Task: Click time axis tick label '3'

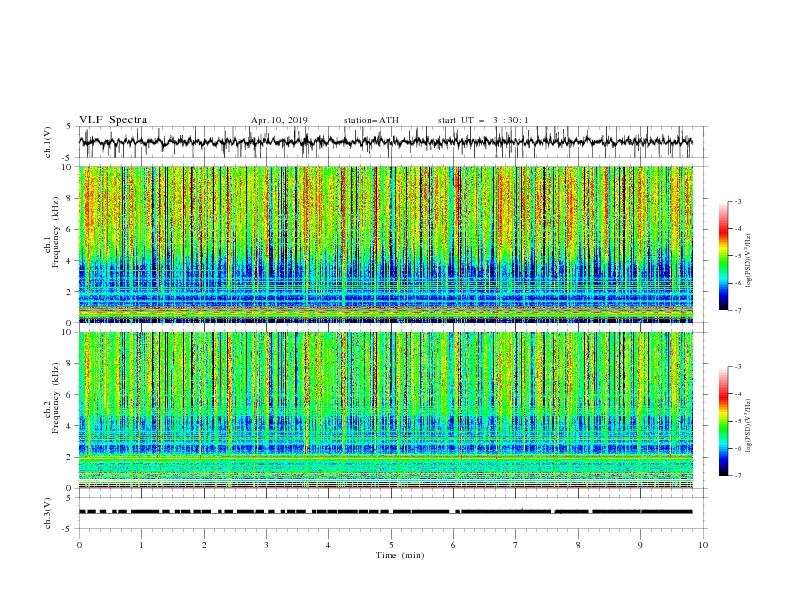Action: pos(266,545)
